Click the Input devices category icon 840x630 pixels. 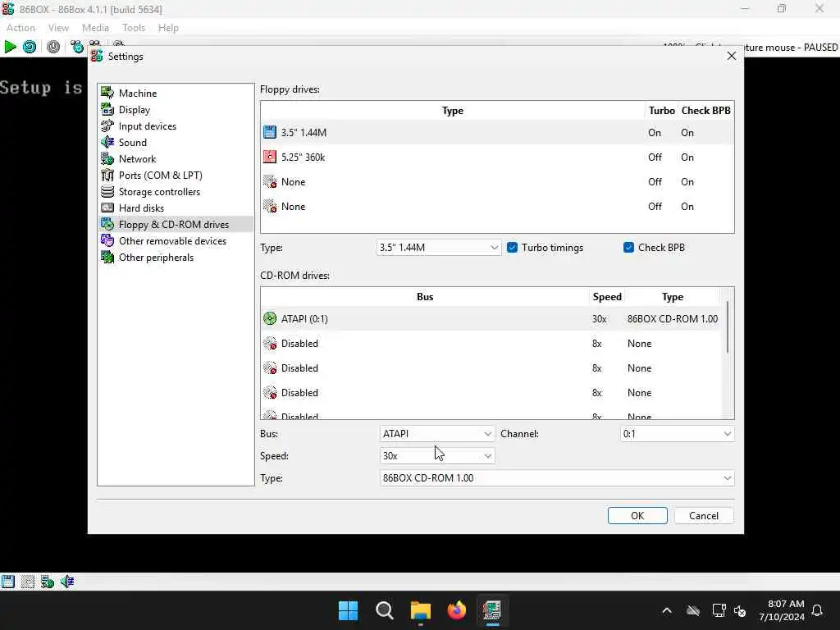pos(107,126)
